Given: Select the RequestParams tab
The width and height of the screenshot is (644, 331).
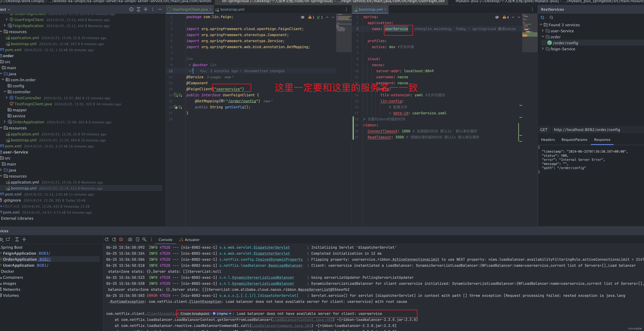Looking at the screenshot, I should tap(574, 140).
